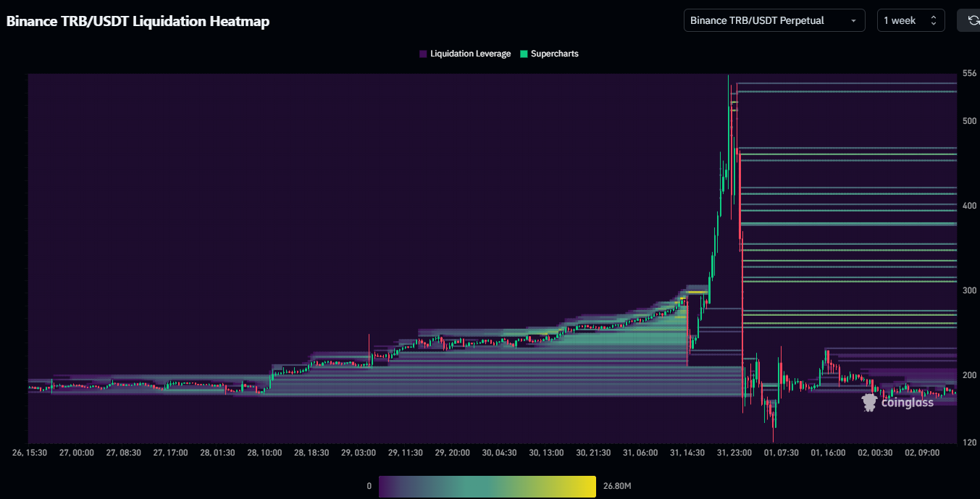Click the caret arrow in the symbol selector

(x=853, y=20)
